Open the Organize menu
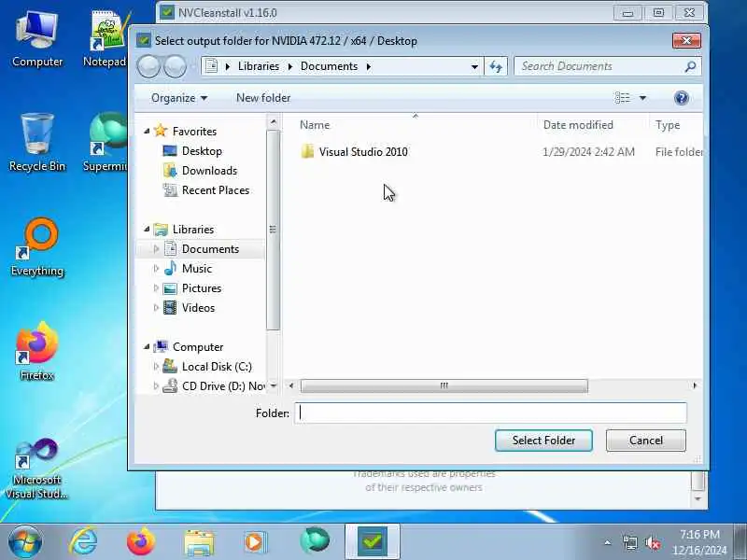Image resolution: width=747 pixels, height=560 pixels. (x=179, y=98)
